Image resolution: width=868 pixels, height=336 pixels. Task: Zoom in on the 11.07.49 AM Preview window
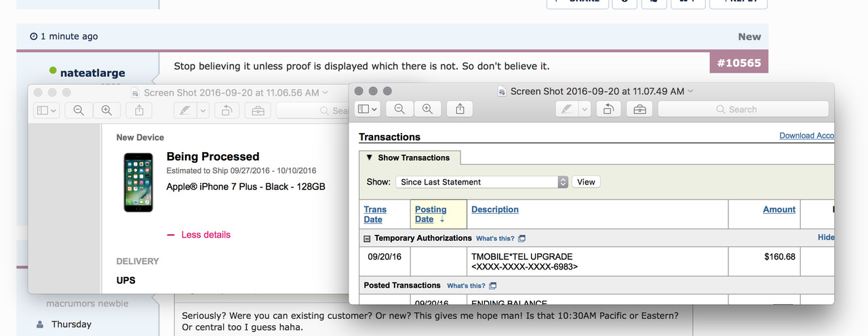(427, 109)
